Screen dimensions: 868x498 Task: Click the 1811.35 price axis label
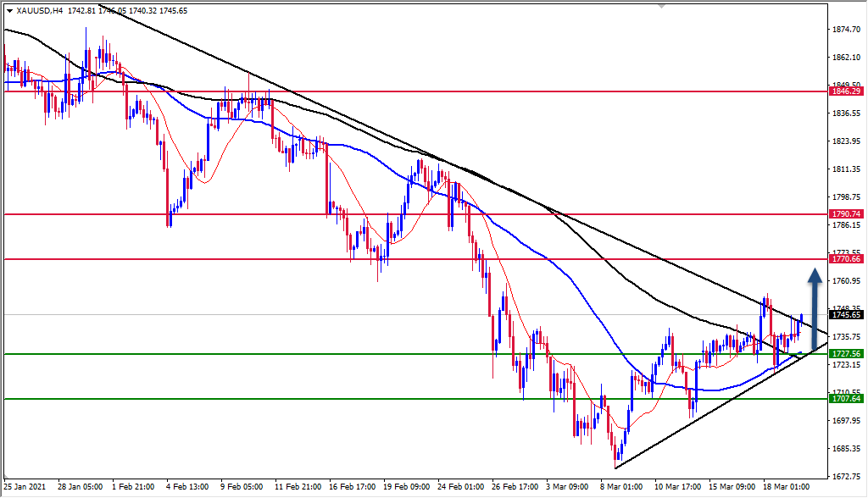click(x=847, y=169)
